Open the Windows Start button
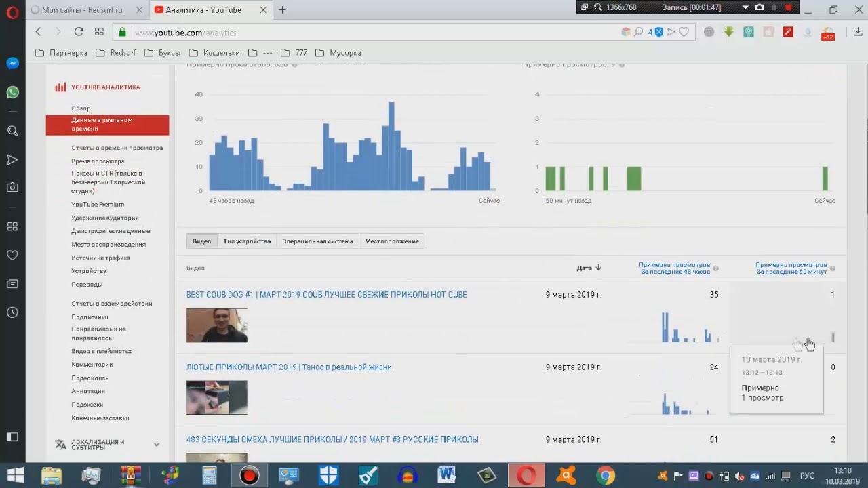The width and height of the screenshot is (868, 488). [15, 475]
